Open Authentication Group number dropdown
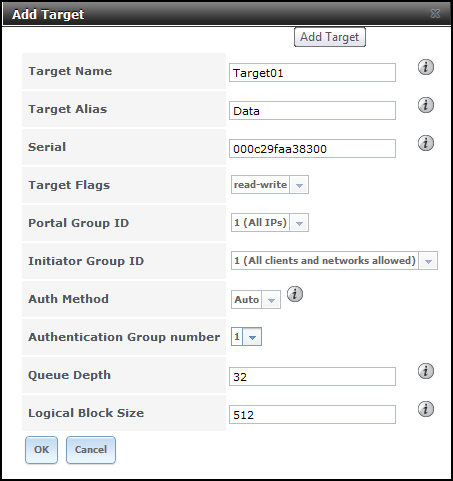Image resolution: width=453 pixels, height=481 pixels. pos(252,337)
